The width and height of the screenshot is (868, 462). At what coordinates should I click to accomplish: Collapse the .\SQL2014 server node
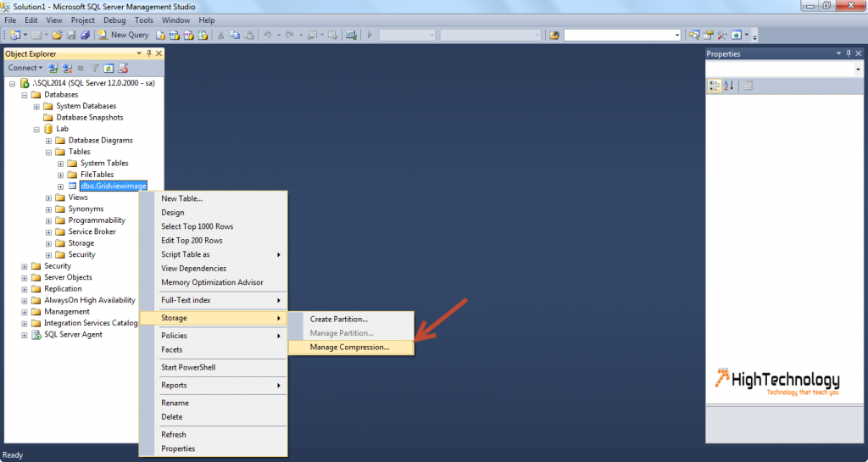(x=12, y=84)
